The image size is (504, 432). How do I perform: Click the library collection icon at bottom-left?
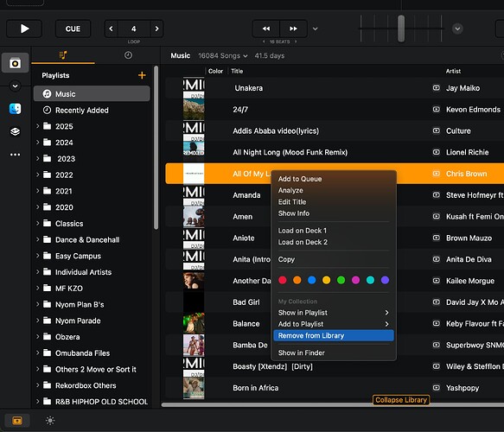coord(17,421)
